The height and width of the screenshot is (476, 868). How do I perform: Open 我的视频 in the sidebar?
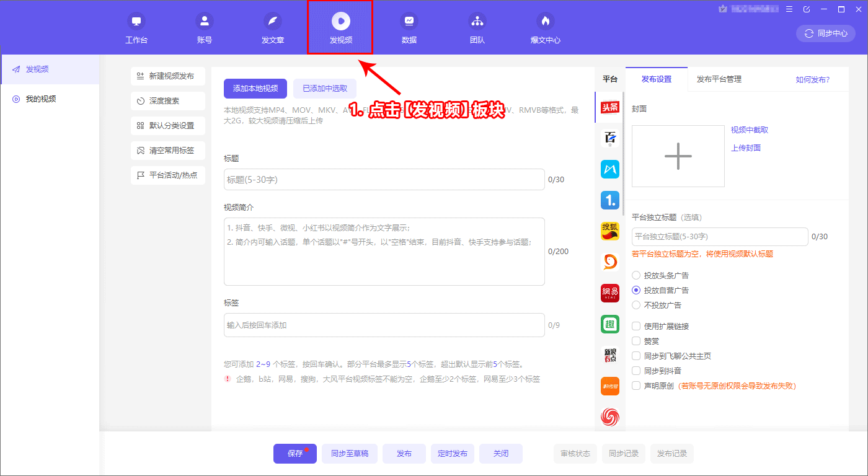click(x=41, y=98)
